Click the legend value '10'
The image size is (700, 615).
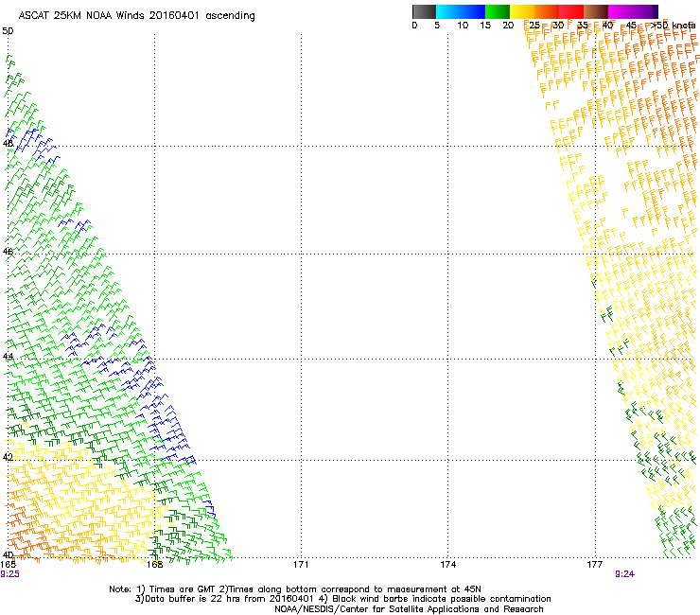tap(463, 26)
